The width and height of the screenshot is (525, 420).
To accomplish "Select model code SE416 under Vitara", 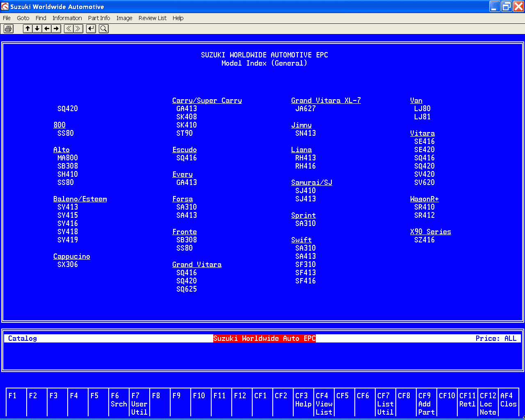I will tap(425, 142).
